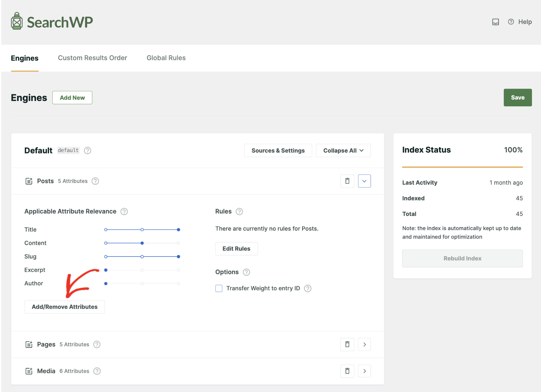
Task: Show help for Transfer Weight option
Action: [x=308, y=288]
